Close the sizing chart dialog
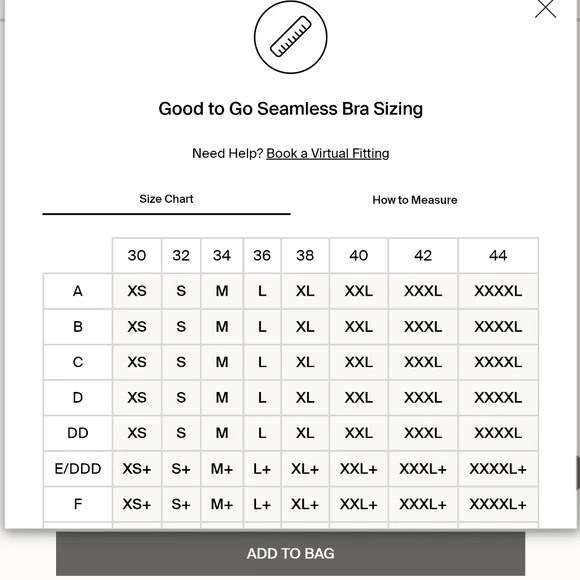580x580 pixels. [545, 8]
